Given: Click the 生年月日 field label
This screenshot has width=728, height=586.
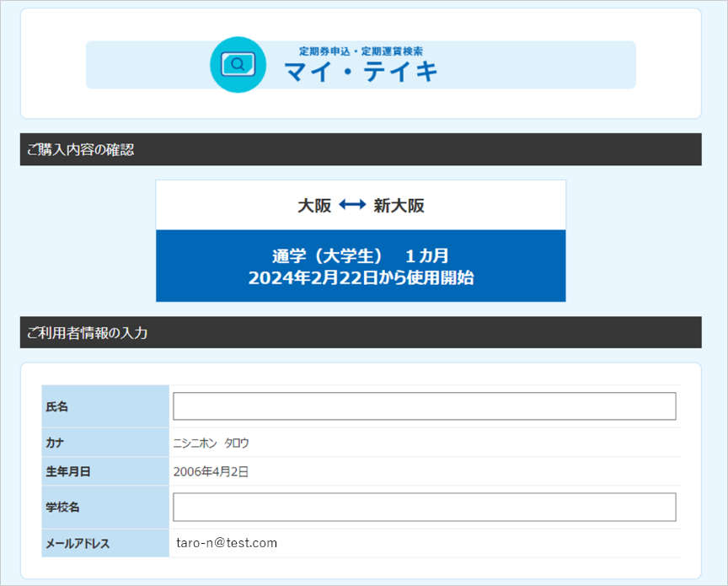Looking at the screenshot, I should (68, 472).
